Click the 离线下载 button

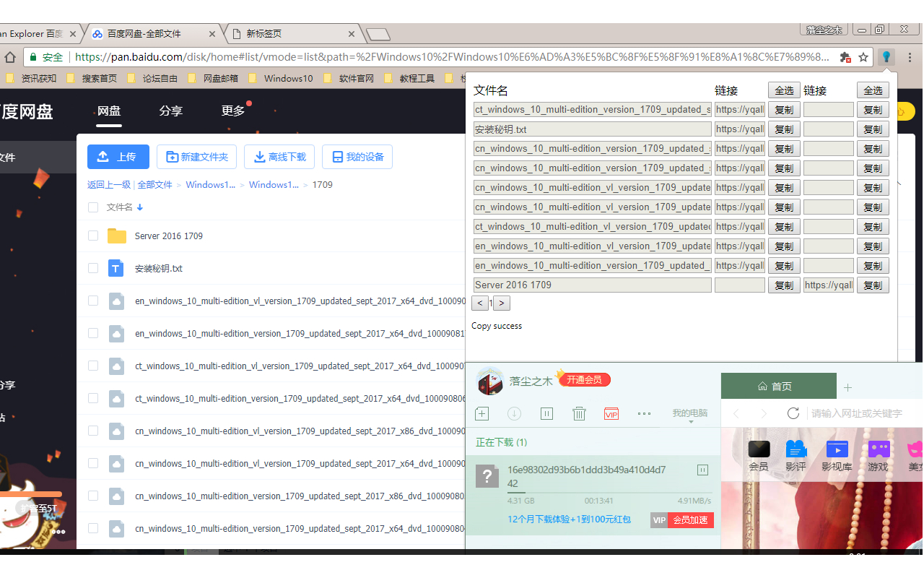pyautogui.click(x=279, y=157)
